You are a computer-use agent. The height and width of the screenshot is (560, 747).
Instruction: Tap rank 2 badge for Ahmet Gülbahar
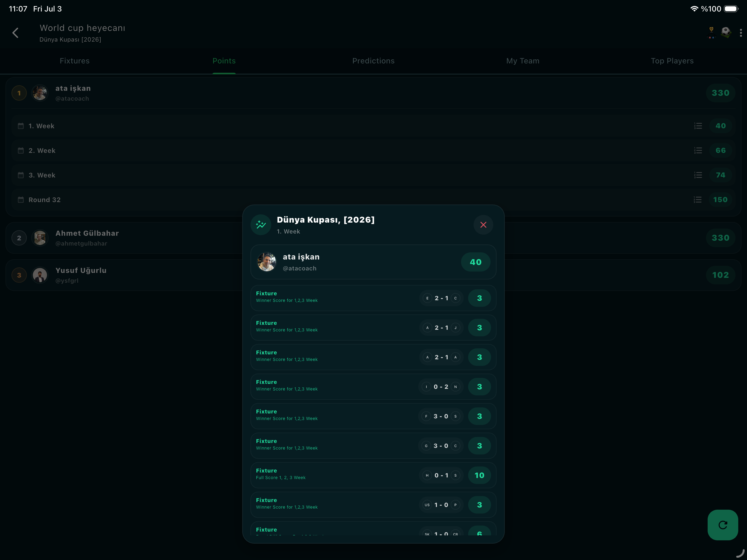click(19, 238)
